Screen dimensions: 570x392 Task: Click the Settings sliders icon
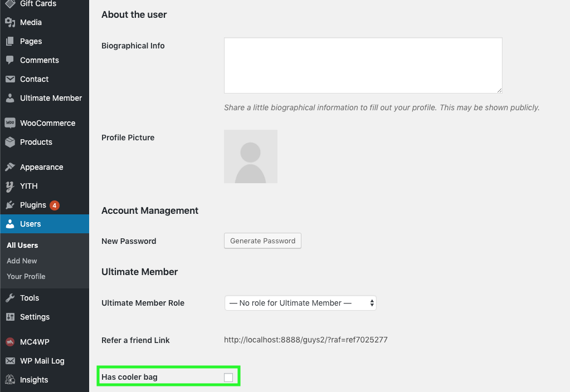pos(9,317)
